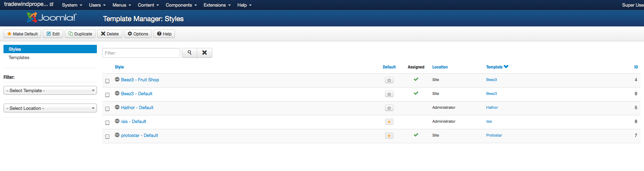The height and width of the screenshot is (171, 644).
Task: Click the circle icon beside Hathor - Default
Action: tap(117, 107)
